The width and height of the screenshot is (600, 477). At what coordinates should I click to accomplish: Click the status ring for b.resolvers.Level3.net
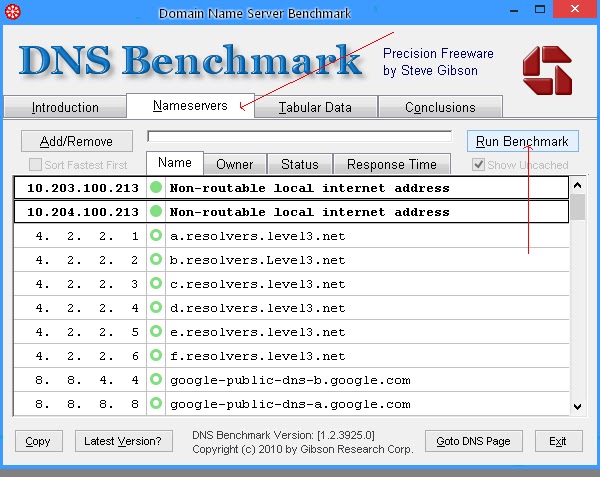[x=156, y=259]
